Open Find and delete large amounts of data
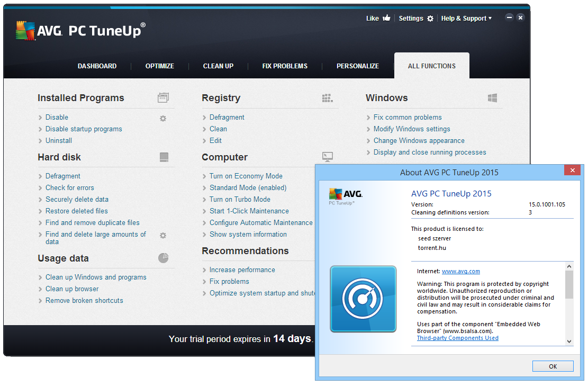Viewport: 588px width, 386px height. pos(96,238)
